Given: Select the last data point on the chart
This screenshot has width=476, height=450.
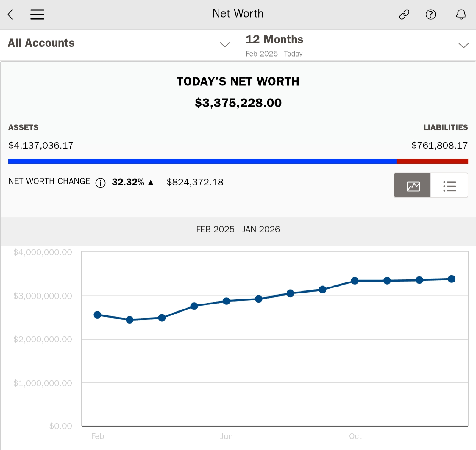Looking at the screenshot, I should [x=452, y=279].
